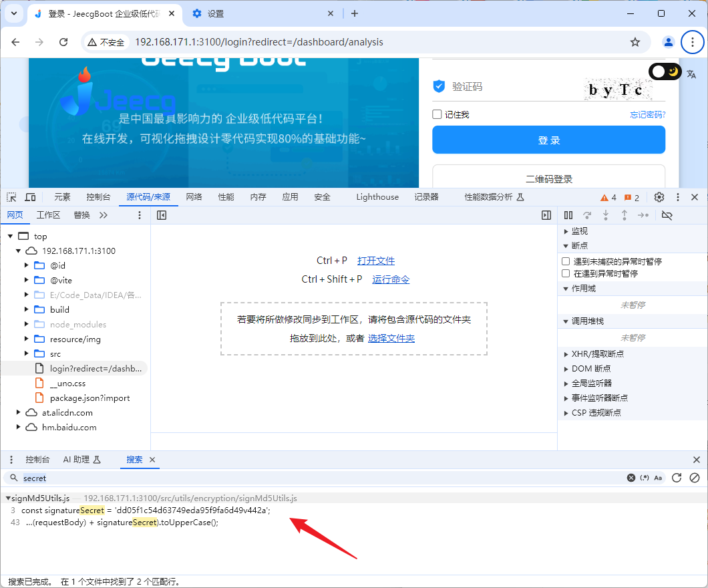Show more navigator tabs chevron
The height and width of the screenshot is (588, 708).
point(104,215)
